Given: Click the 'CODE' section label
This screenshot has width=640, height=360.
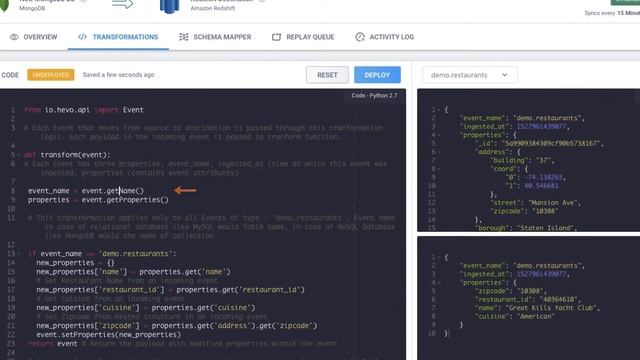Looking at the screenshot, I should coord(10,75).
